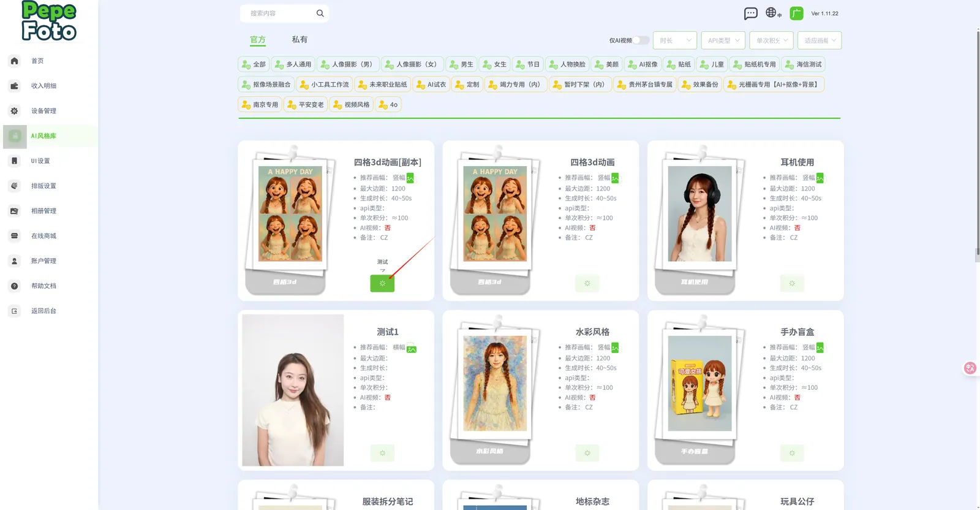Switch to the 私有 tab
The width and height of the screenshot is (980, 510).
pyautogui.click(x=300, y=39)
